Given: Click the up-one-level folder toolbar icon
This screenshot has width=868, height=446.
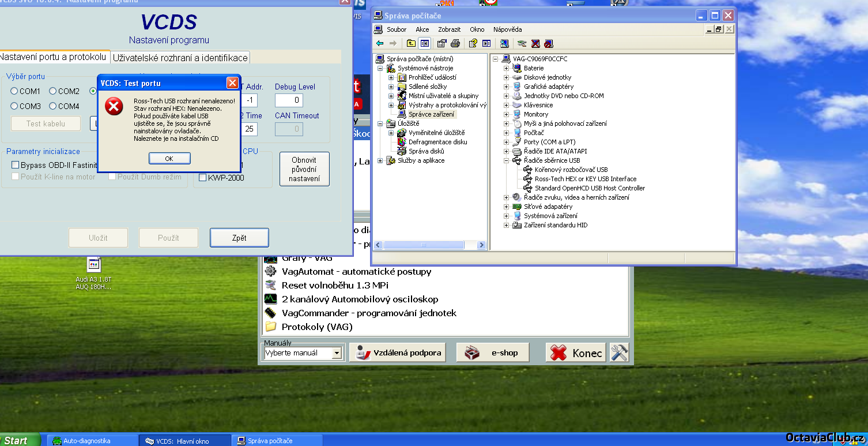Looking at the screenshot, I should 410,43.
